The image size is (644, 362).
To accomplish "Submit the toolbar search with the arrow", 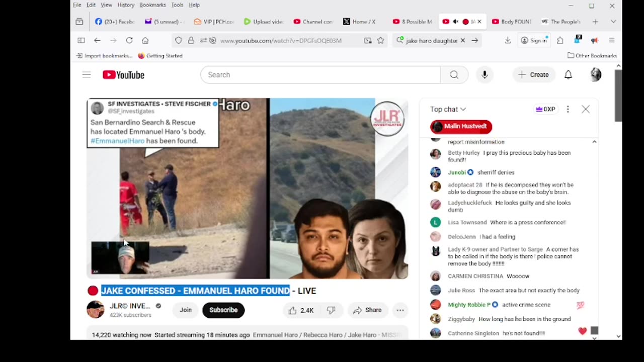I will pos(474,40).
